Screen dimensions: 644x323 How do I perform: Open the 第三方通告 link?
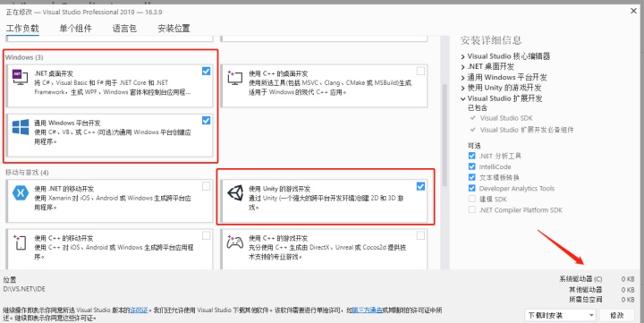pyautogui.click(x=368, y=310)
